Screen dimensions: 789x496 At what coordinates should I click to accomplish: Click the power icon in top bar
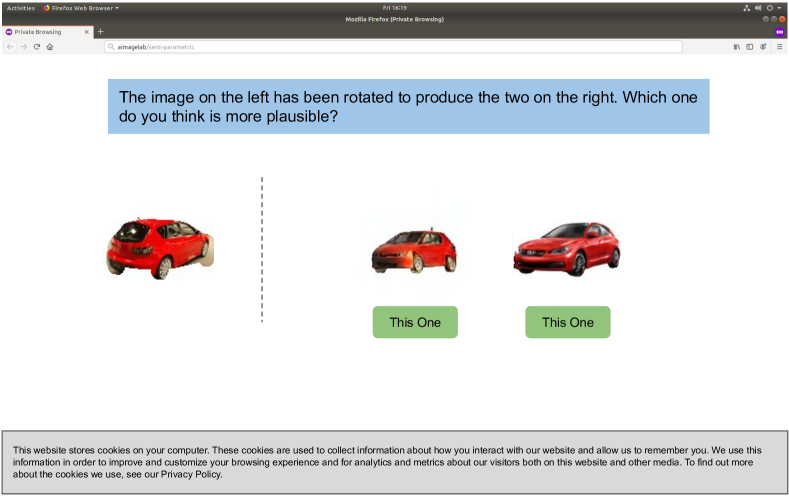(x=769, y=8)
